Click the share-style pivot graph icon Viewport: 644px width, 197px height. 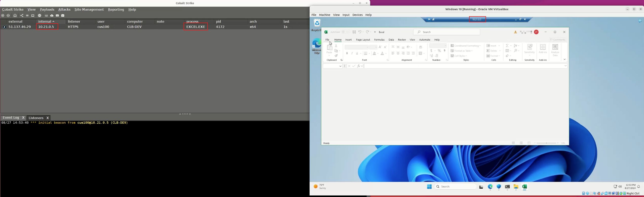[x=22, y=16]
